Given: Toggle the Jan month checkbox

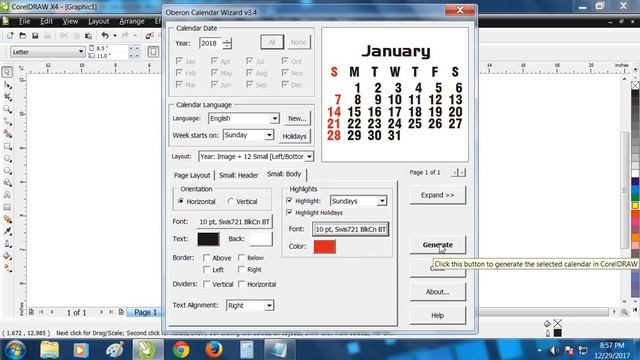Looking at the screenshot, I should tap(179, 61).
